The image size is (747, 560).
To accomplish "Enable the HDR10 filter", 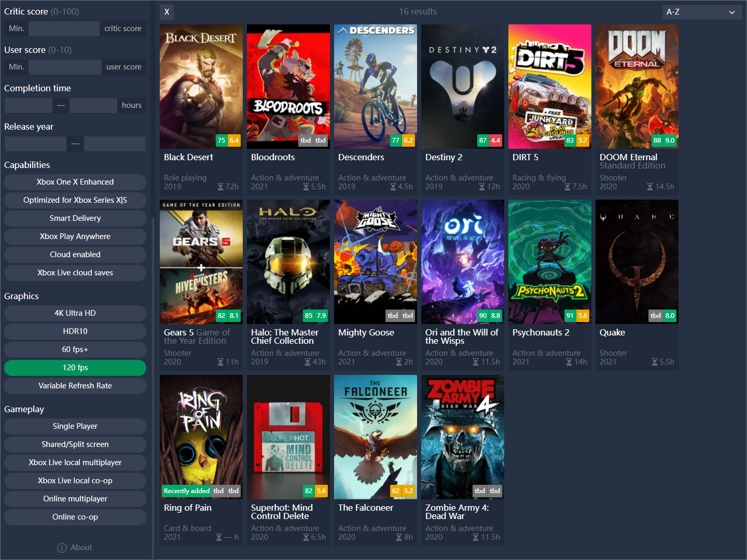I will [75, 331].
